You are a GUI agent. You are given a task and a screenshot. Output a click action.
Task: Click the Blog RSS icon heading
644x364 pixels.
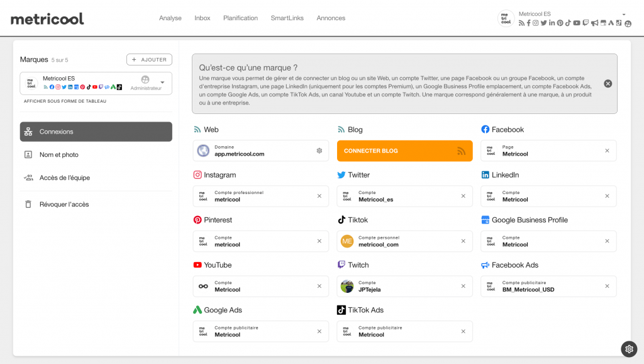point(341,130)
